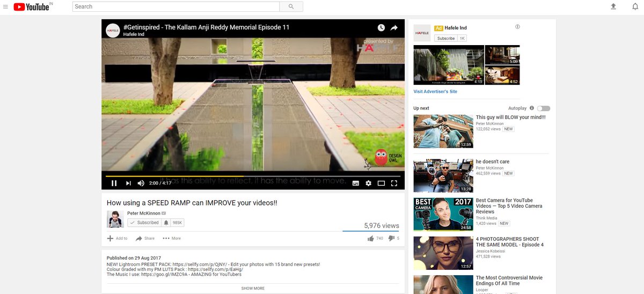
Task: Toggle subtitles in the player
Action: click(355, 183)
